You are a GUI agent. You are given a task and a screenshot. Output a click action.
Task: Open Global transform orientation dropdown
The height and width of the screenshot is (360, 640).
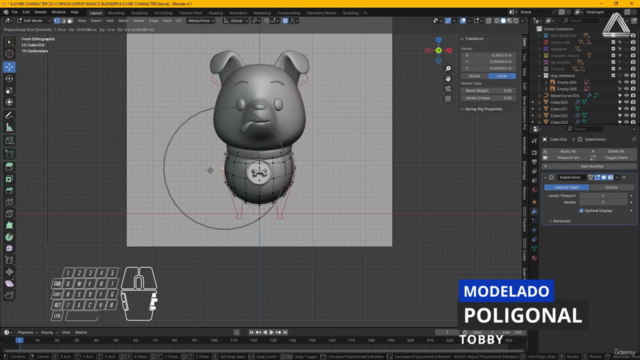tap(236, 20)
